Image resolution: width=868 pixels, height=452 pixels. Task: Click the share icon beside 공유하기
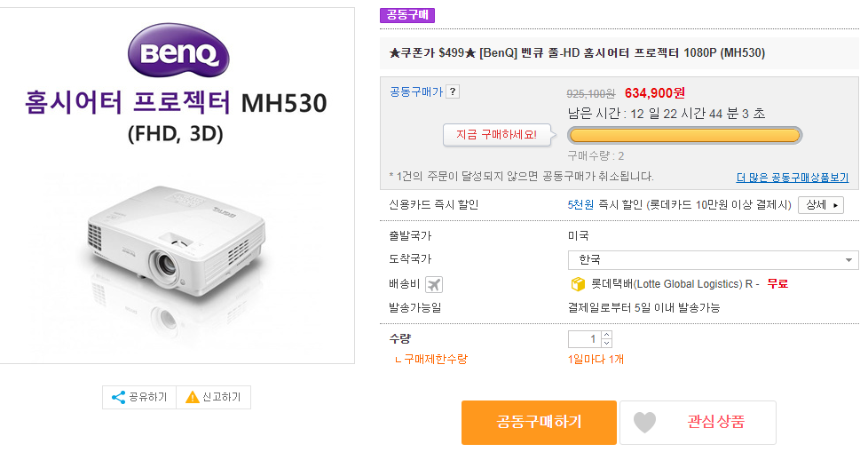(x=118, y=397)
